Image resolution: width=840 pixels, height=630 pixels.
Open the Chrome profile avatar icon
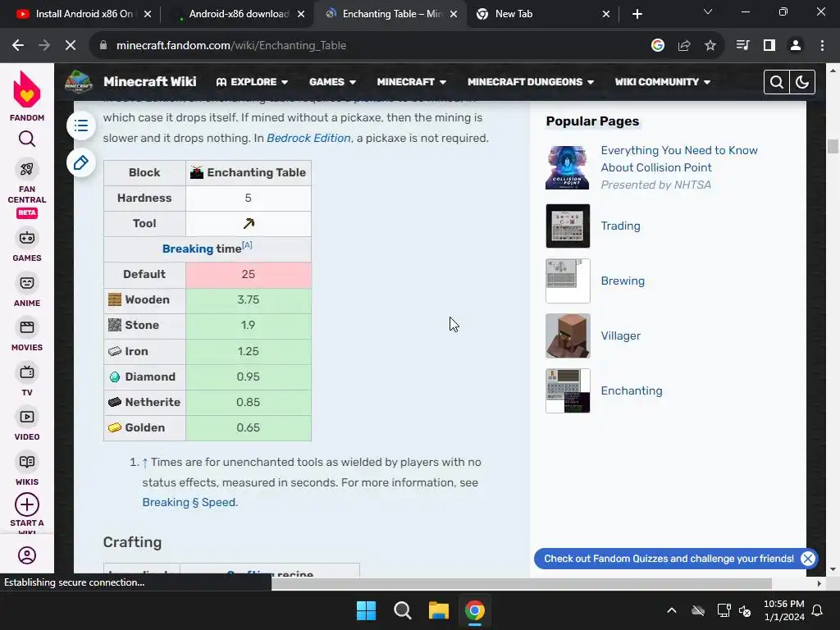pos(796,46)
